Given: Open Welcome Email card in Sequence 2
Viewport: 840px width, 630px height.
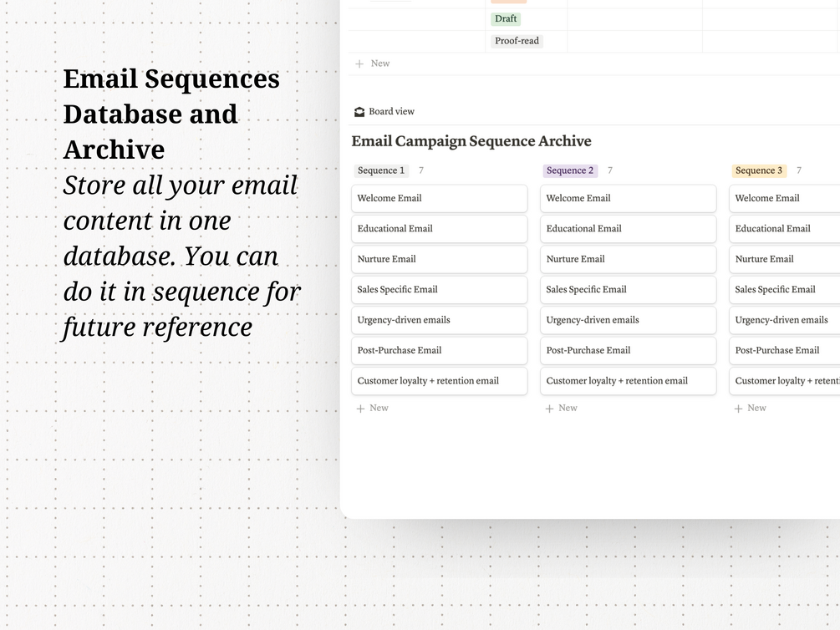Looking at the screenshot, I should (629, 198).
